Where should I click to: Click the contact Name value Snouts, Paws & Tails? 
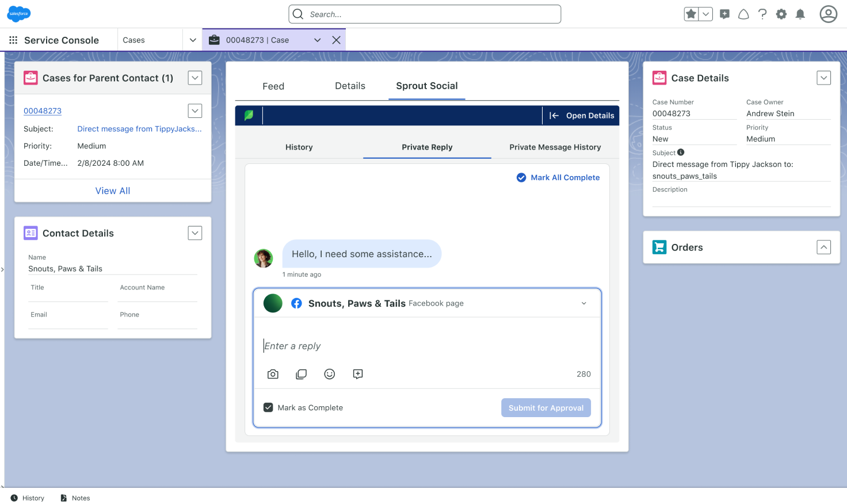(x=65, y=269)
